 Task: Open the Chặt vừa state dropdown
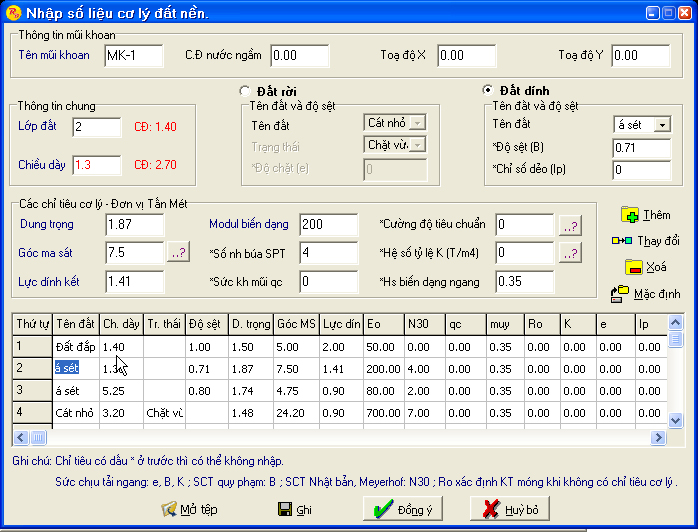click(417, 145)
